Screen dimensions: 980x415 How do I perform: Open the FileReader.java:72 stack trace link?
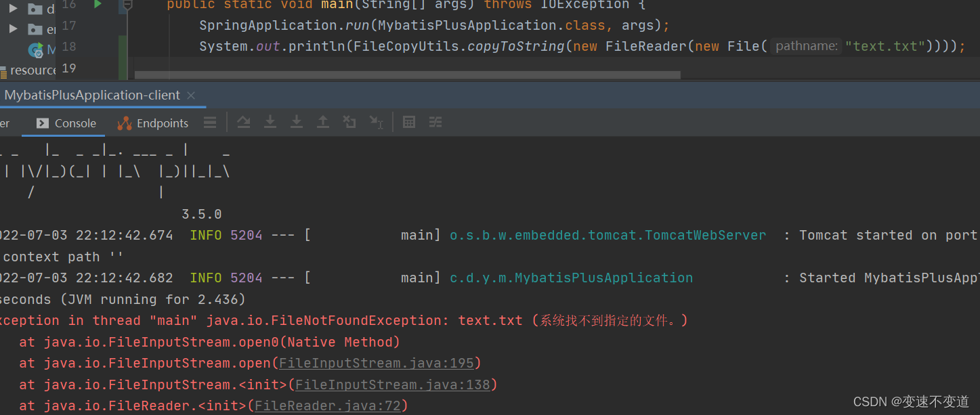pyautogui.click(x=328, y=406)
